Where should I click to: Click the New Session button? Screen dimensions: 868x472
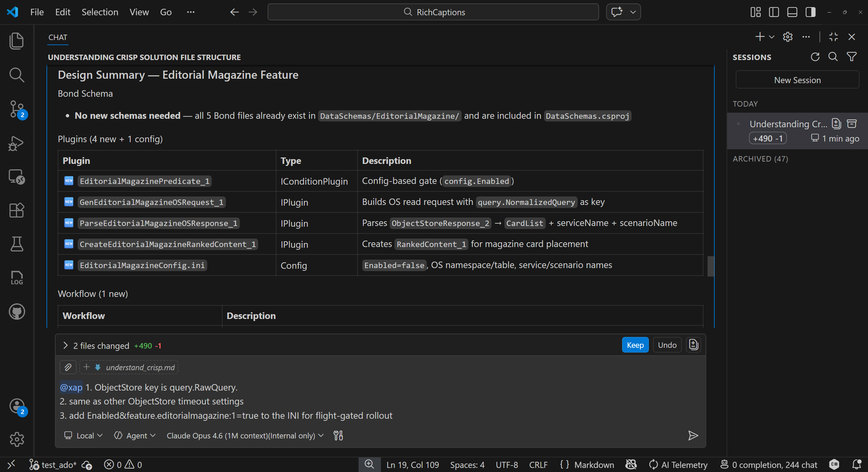pos(797,80)
